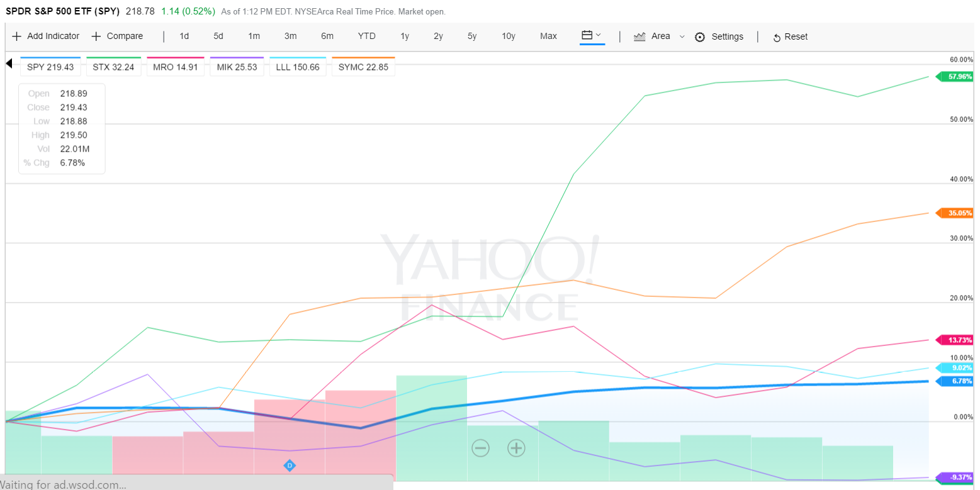Click the Reset button

[x=790, y=36]
